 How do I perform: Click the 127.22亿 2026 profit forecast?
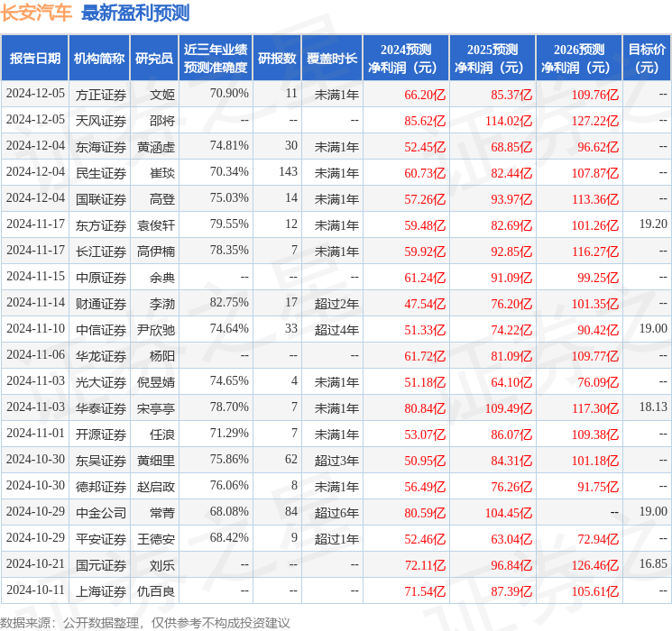[594, 121]
